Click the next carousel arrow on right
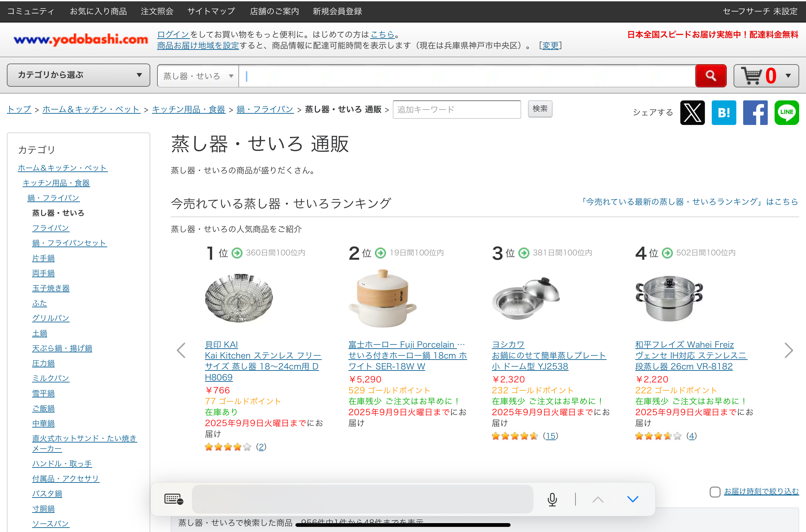This screenshot has height=532, width=806. coord(788,350)
